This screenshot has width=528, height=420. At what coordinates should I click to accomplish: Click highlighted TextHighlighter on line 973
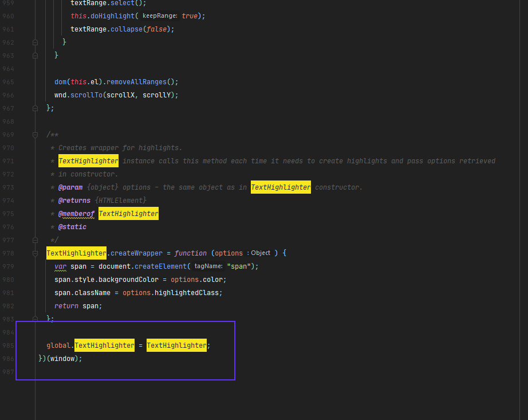point(281,187)
